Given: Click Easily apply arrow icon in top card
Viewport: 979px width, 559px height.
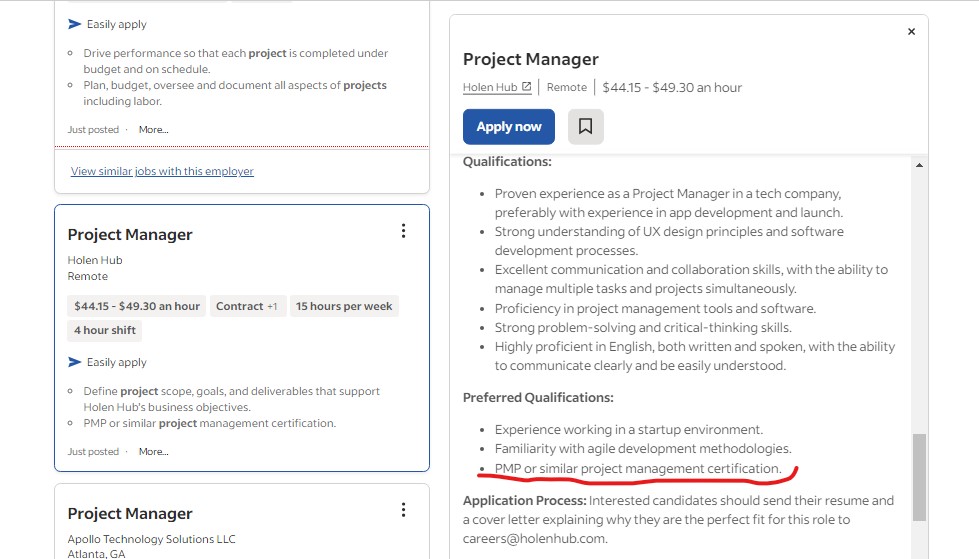Looking at the screenshot, I should 74,24.
